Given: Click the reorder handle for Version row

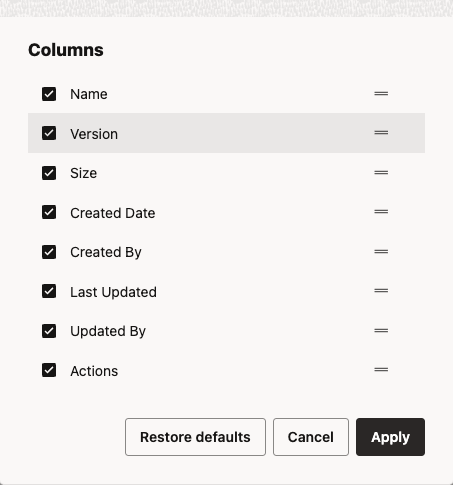Looking at the screenshot, I should click(x=381, y=133).
